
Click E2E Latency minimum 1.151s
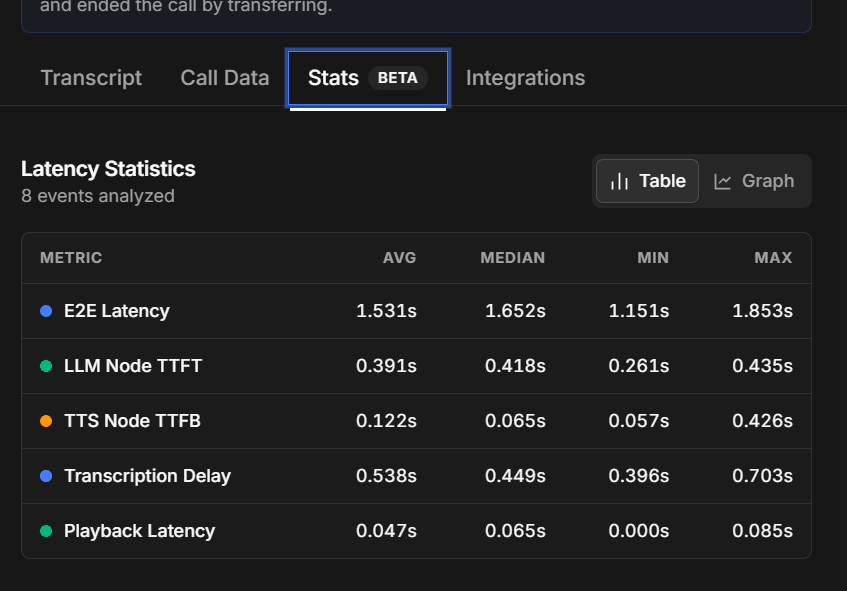click(x=639, y=311)
